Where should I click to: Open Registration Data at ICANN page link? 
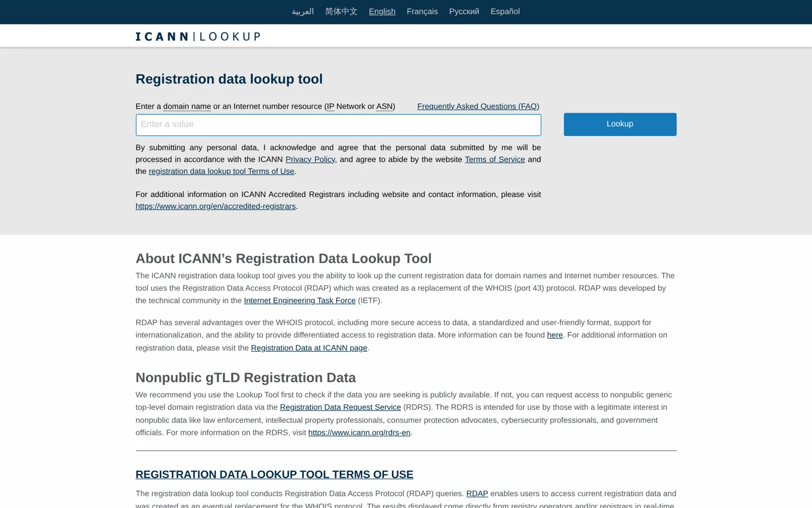point(309,348)
